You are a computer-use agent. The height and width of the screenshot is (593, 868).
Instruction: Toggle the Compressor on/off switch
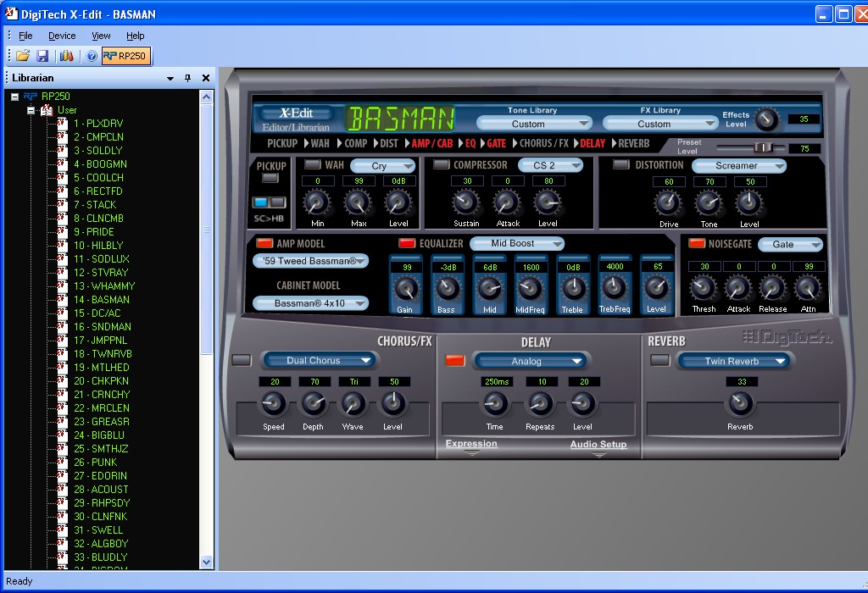coord(441,164)
